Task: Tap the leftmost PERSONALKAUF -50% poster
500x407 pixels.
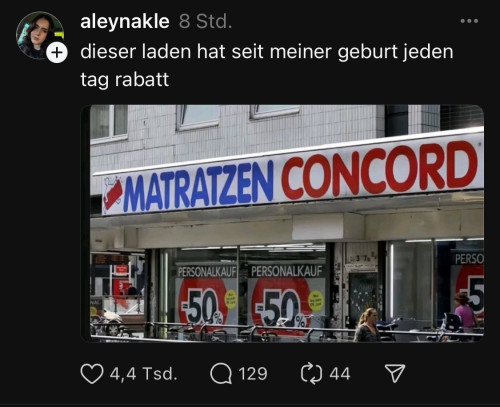Action: pyautogui.click(x=207, y=295)
